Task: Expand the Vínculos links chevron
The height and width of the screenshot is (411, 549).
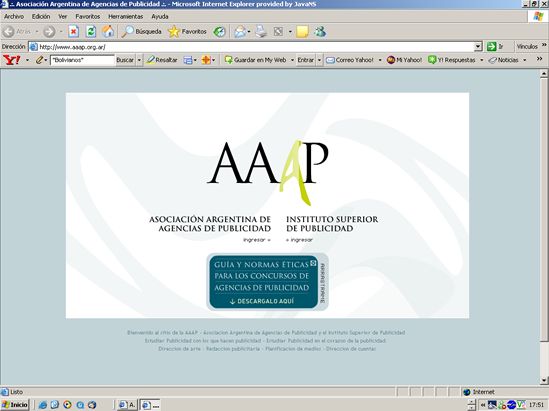Action: pyautogui.click(x=544, y=45)
